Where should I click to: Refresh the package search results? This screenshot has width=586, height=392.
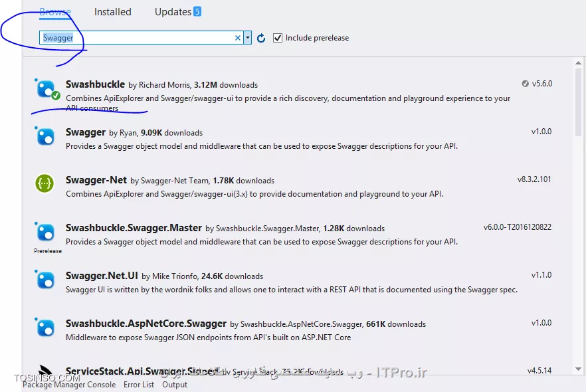pos(261,38)
